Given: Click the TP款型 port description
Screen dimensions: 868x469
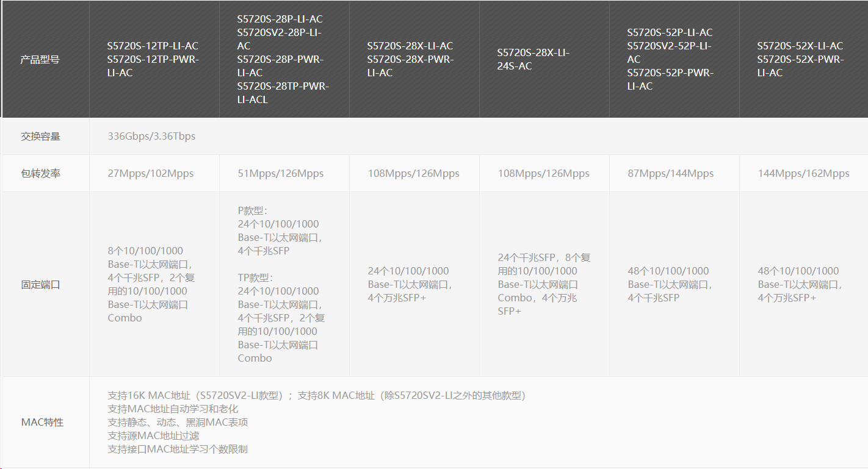Looking at the screenshot, I should (x=281, y=318).
